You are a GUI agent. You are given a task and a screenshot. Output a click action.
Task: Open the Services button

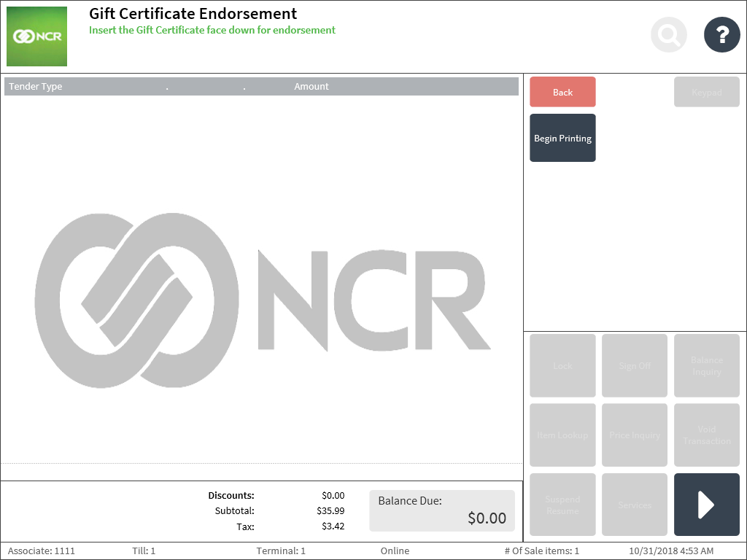(x=635, y=505)
